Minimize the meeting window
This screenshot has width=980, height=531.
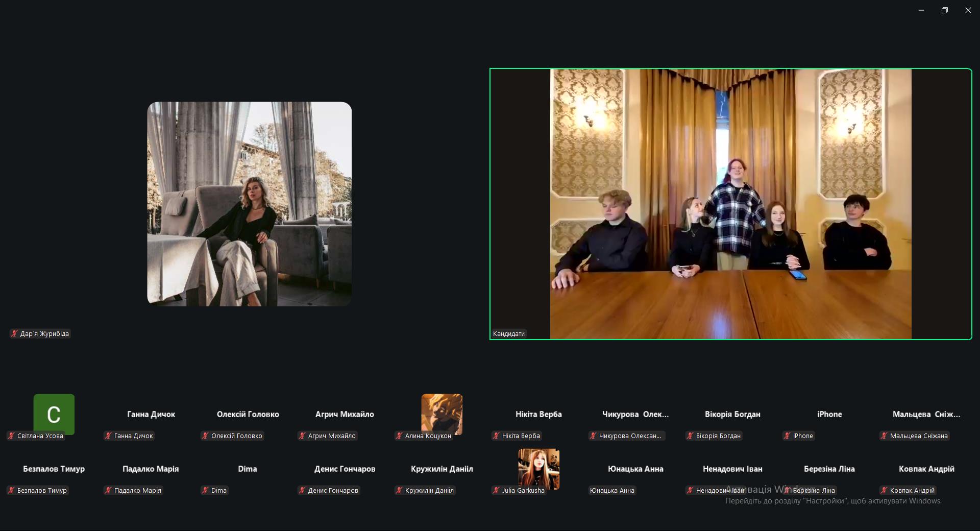pos(921,10)
